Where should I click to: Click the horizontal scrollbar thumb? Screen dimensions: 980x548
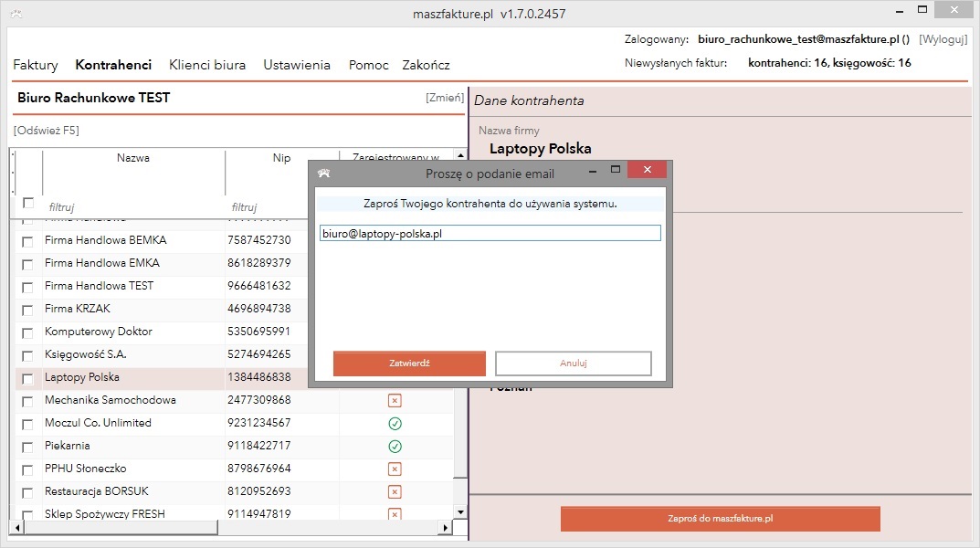tap(121, 528)
